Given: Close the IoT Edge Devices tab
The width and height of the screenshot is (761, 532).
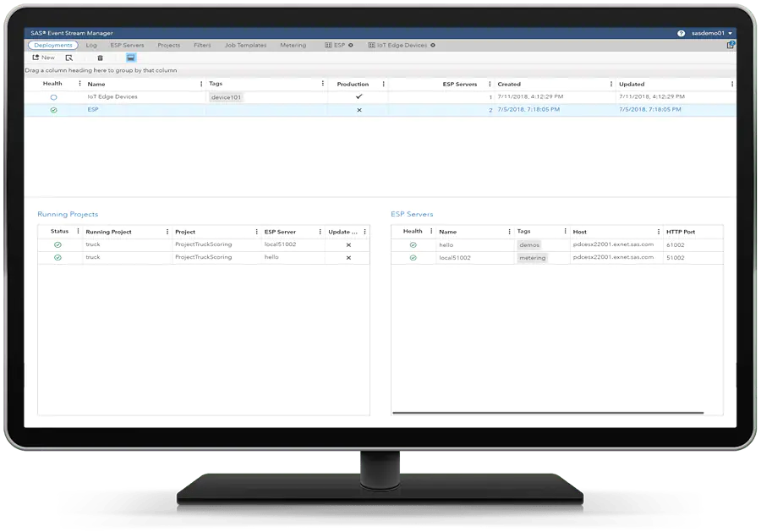Looking at the screenshot, I should [432, 45].
